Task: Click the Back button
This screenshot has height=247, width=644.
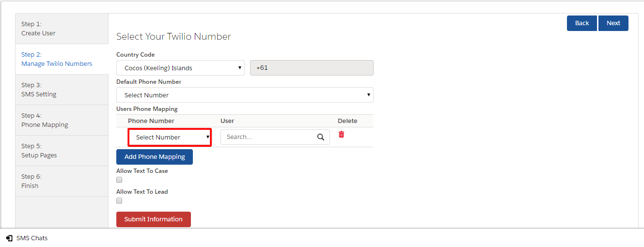Action: click(582, 23)
